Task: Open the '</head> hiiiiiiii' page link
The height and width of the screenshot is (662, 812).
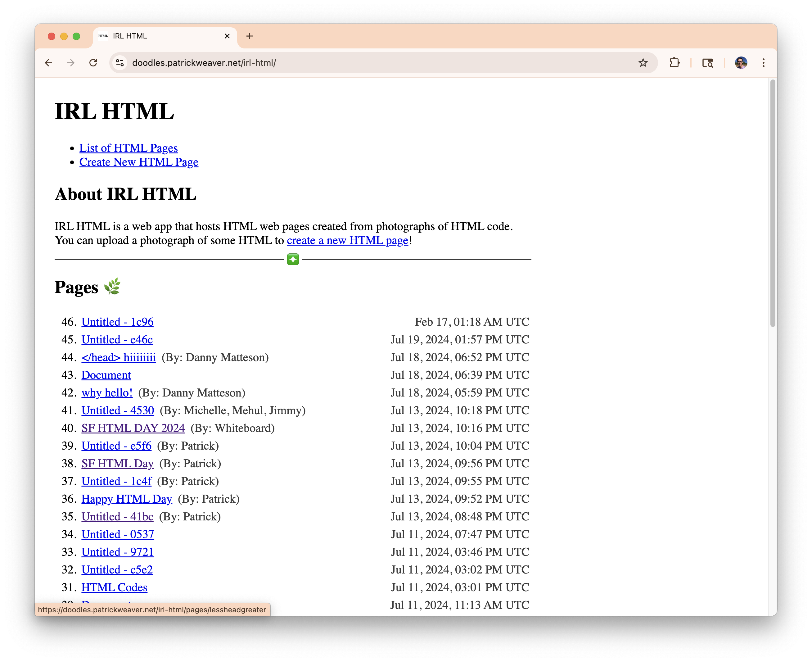Action: [x=119, y=357]
